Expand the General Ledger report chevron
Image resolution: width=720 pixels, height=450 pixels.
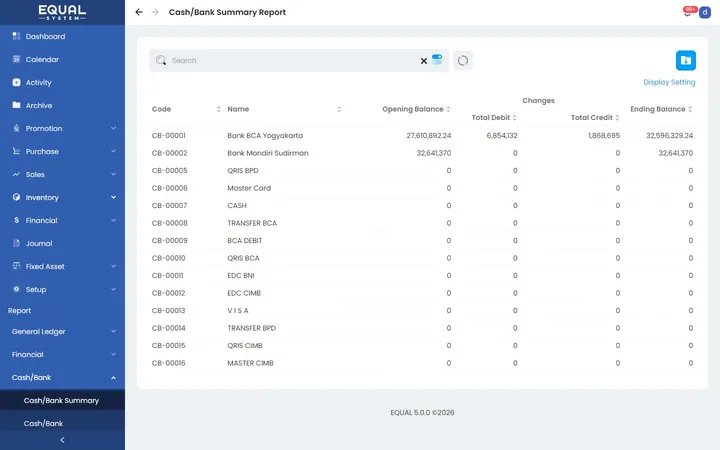tap(113, 331)
